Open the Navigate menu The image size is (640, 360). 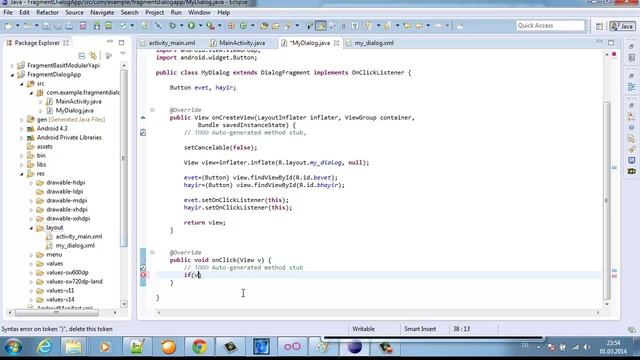click(x=102, y=13)
